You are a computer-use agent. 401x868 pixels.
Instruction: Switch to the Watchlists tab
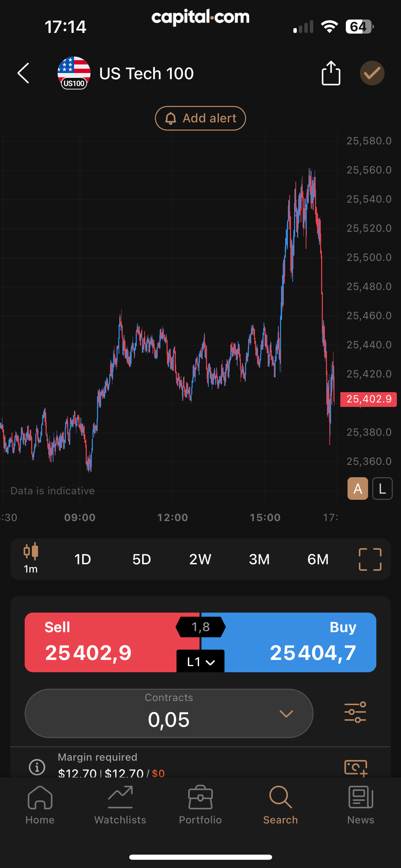[x=120, y=804]
